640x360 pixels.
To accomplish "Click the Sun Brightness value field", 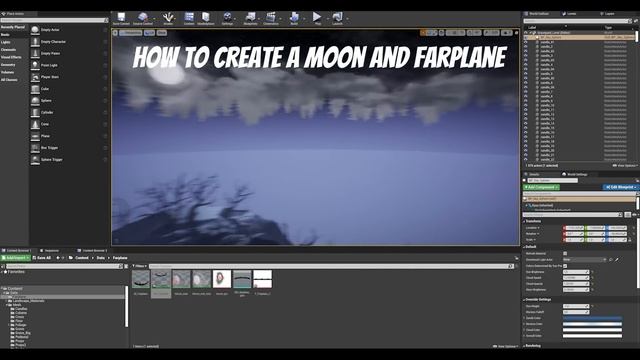I will coord(576,272).
